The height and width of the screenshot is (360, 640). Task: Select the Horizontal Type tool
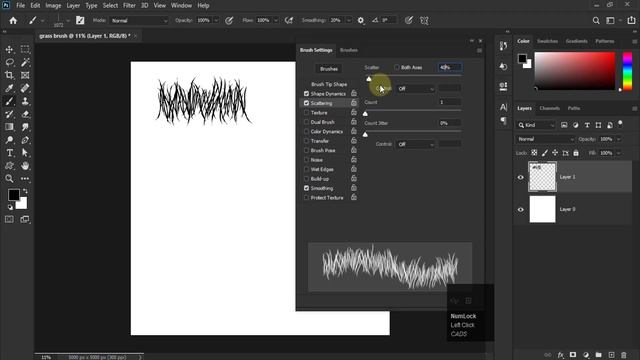tap(9, 153)
